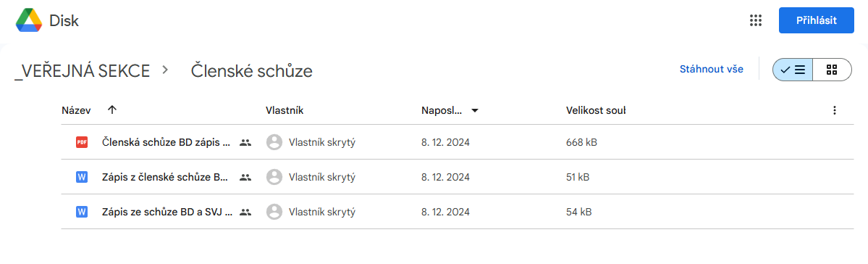
Task: Click the Název column header
Action: tap(76, 110)
